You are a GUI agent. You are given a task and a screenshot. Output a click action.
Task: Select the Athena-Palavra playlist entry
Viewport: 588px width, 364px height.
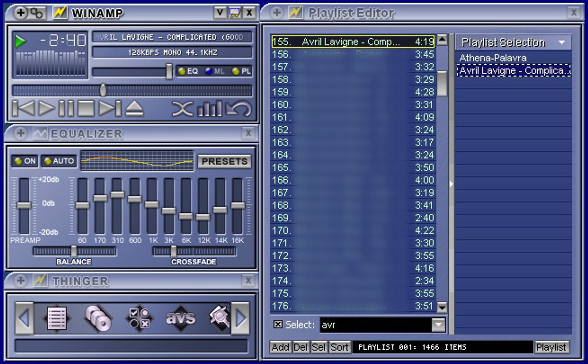tap(494, 58)
